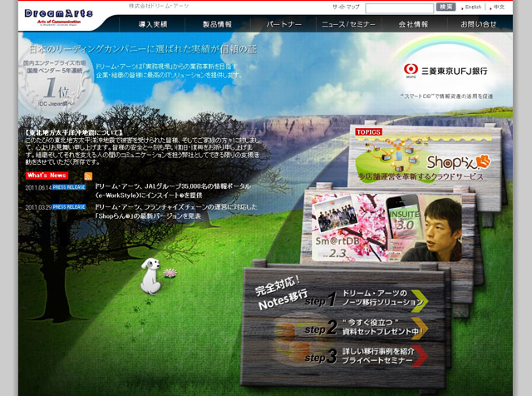Open step 3 プライベートセミナー

click(377, 356)
